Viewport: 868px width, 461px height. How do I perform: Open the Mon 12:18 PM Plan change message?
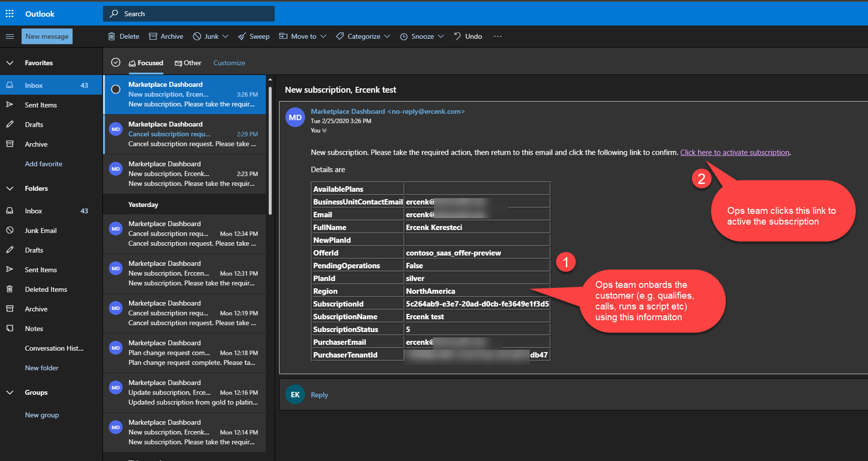(185, 353)
